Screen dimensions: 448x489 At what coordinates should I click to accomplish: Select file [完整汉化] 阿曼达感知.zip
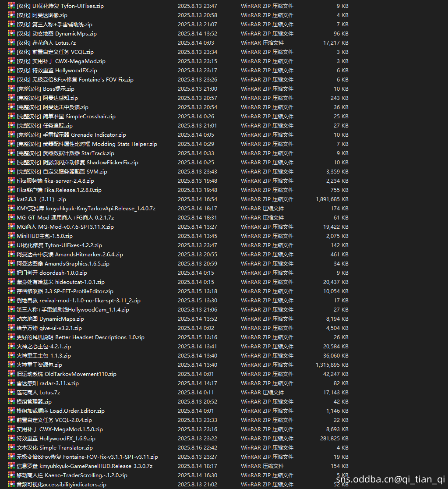[47, 98]
